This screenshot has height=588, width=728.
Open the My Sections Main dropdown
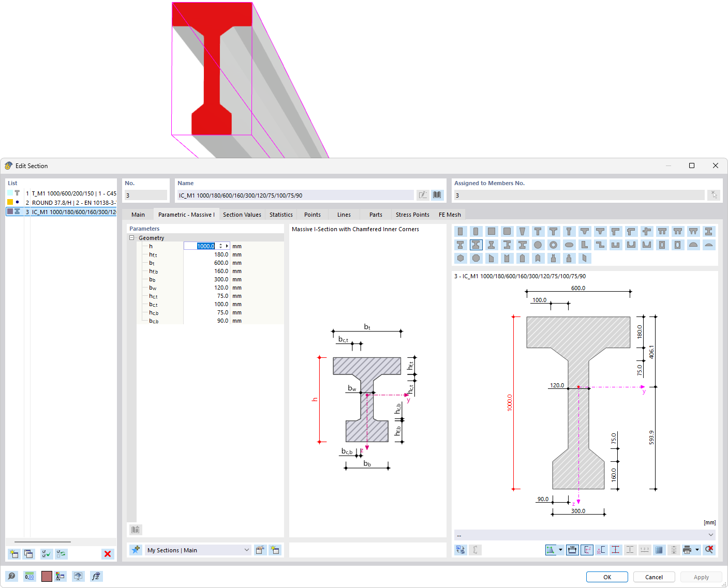[246, 550]
